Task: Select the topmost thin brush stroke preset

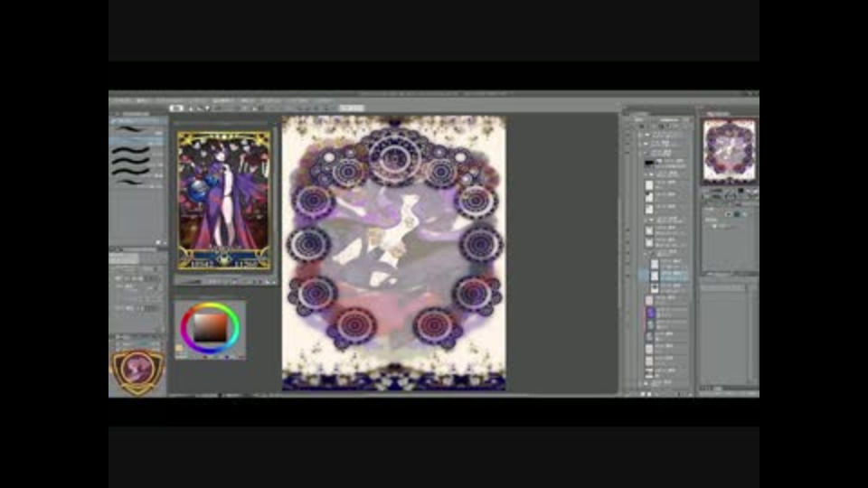Action: coord(130,128)
